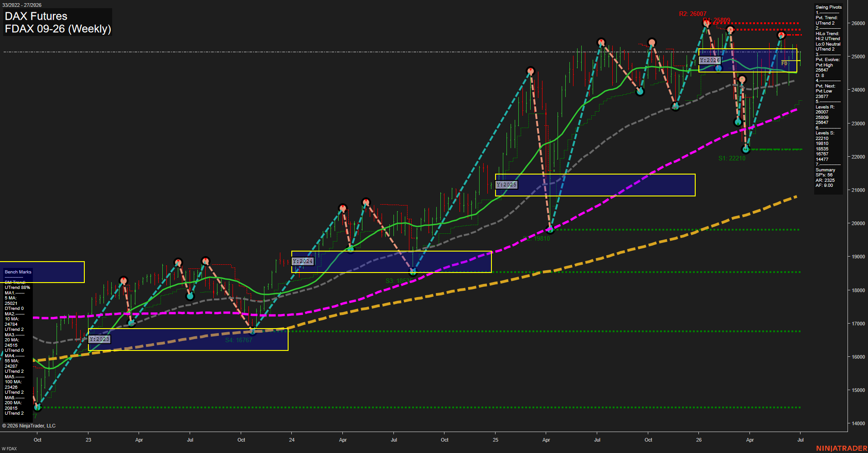Click the 5 MA: label
This screenshot has height=453, width=868.
(x=10, y=298)
